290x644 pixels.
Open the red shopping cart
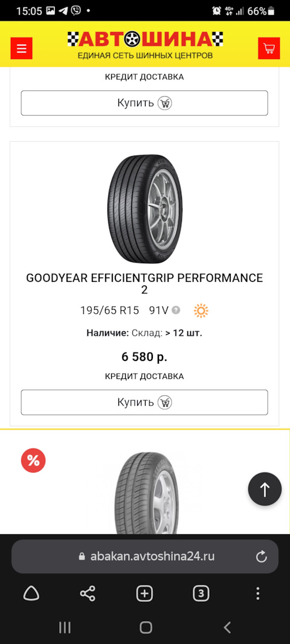(x=269, y=48)
